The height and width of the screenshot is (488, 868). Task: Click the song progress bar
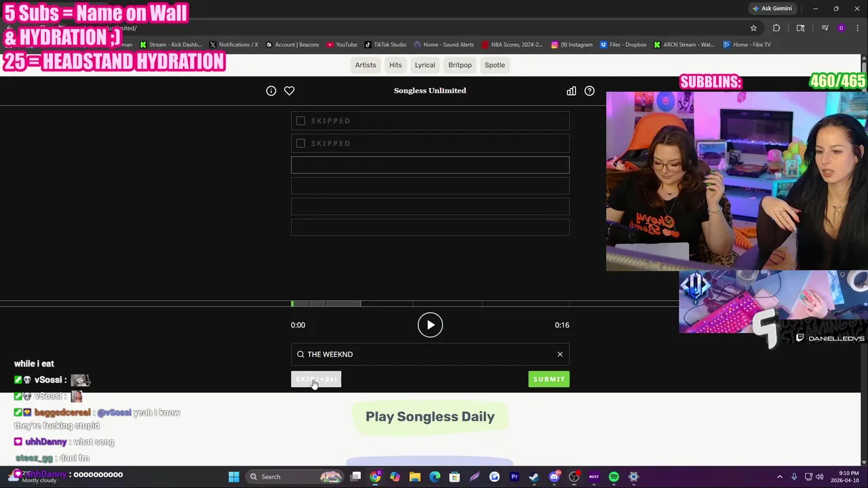pyautogui.click(x=430, y=304)
